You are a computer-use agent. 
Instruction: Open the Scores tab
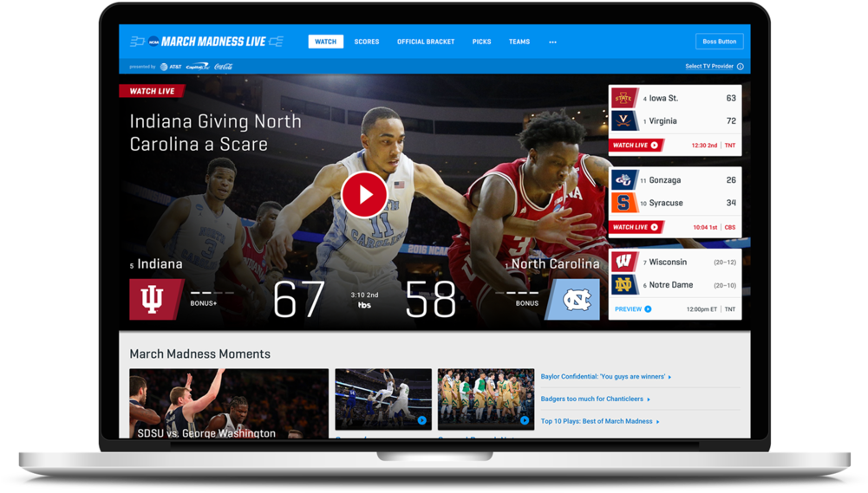tap(367, 42)
